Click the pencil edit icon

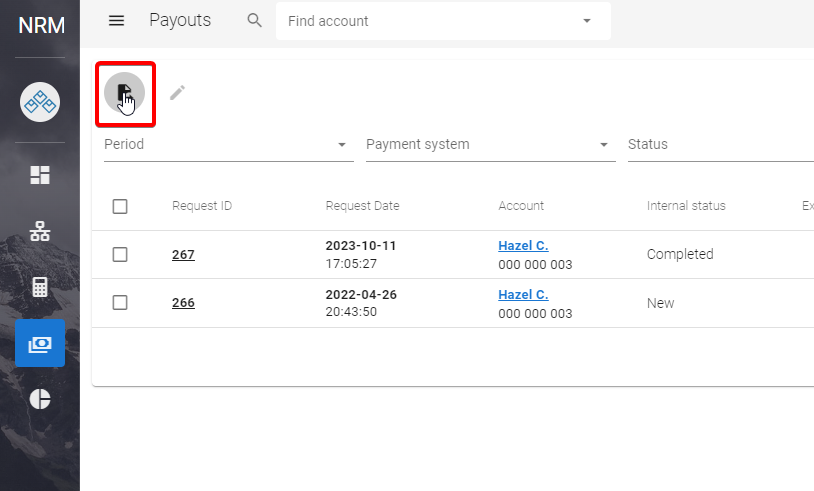pyautogui.click(x=177, y=93)
